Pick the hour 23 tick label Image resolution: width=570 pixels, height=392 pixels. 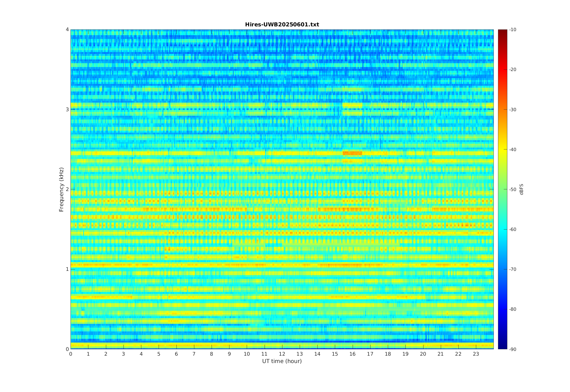tap(476, 354)
